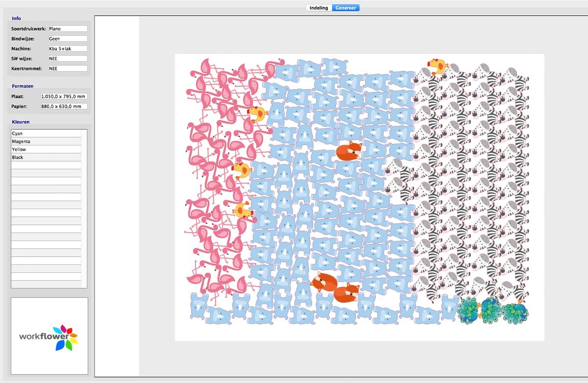Select the Cyan color row
Viewport: 588px width, 383px height.
point(46,133)
